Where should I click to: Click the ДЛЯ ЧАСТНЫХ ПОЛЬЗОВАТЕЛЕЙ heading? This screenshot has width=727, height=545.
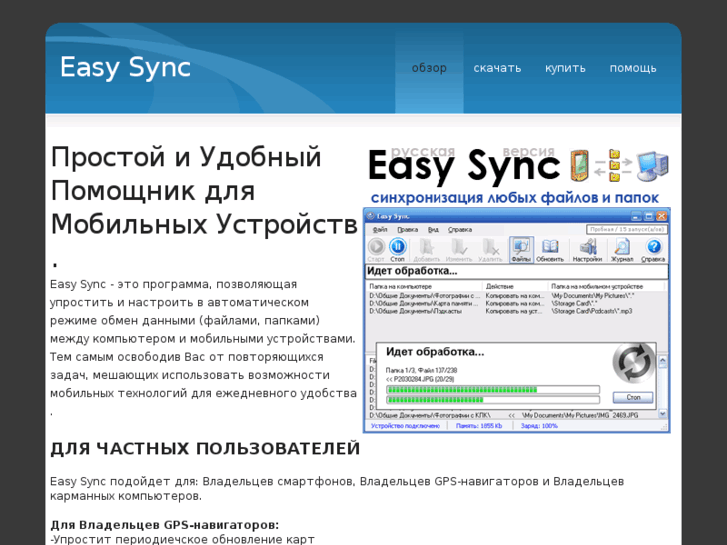pyautogui.click(x=205, y=449)
